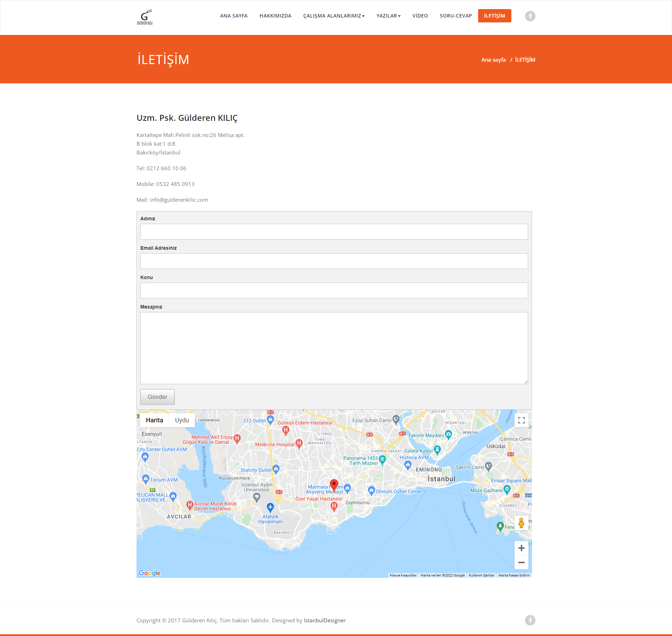This screenshot has height=636, width=672.
Task: Click the Google logo on the map
Action: coord(149,573)
